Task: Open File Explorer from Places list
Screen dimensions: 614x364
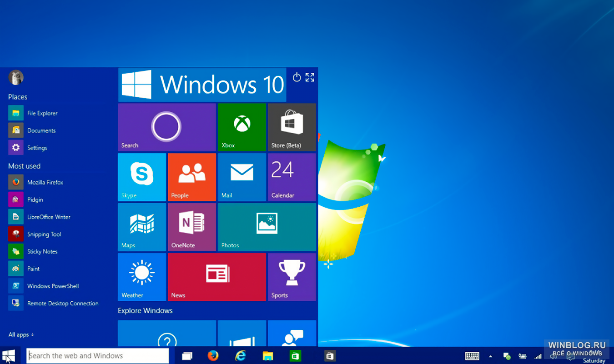Action: pos(33,113)
